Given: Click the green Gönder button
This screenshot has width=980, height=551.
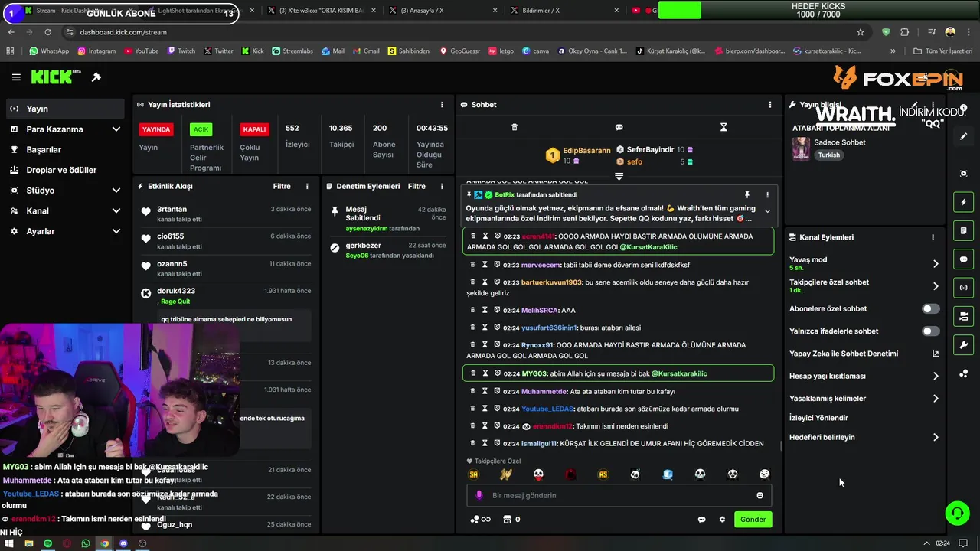Looking at the screenshot, I should pyautogui.click(x=753, y=520).
